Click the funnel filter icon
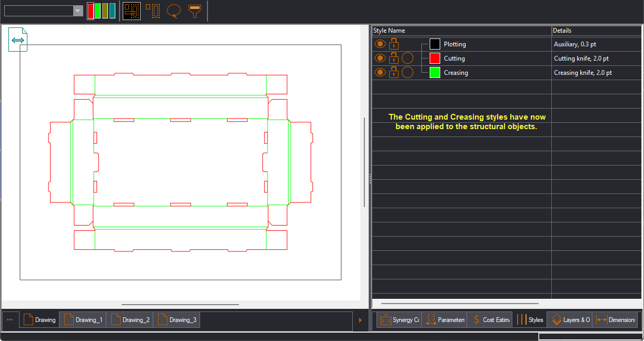This screenshot has height=341, width=644. (x=195, y=11)
